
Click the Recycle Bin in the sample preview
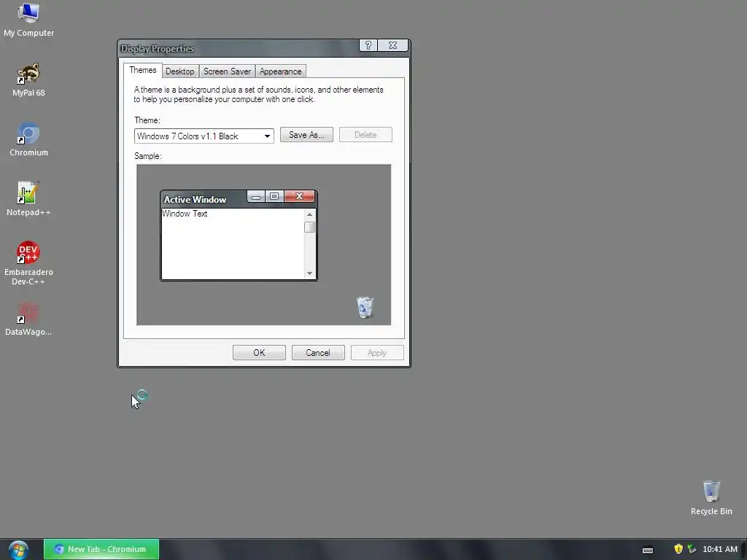pyautogui.click(x=365, y=307)
